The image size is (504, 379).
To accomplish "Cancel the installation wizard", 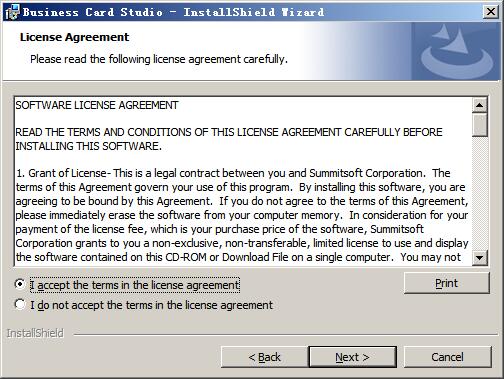I will pos(447,357).
